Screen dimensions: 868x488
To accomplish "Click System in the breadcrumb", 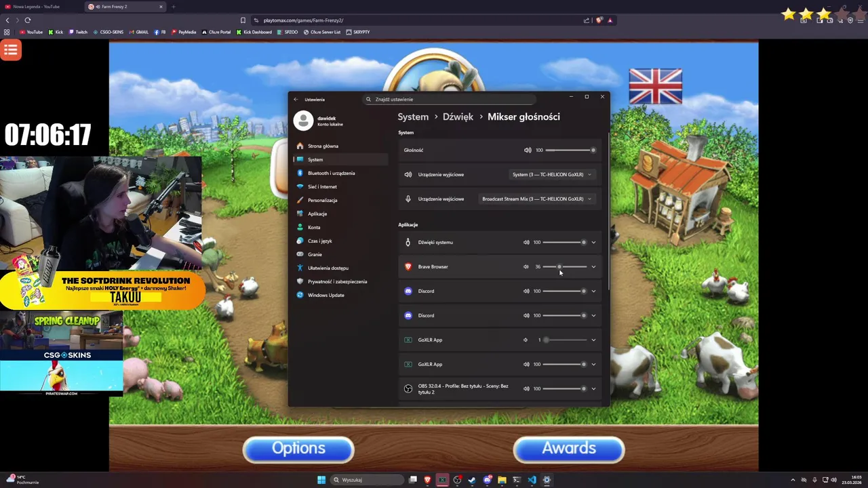I will pos(413,117).
